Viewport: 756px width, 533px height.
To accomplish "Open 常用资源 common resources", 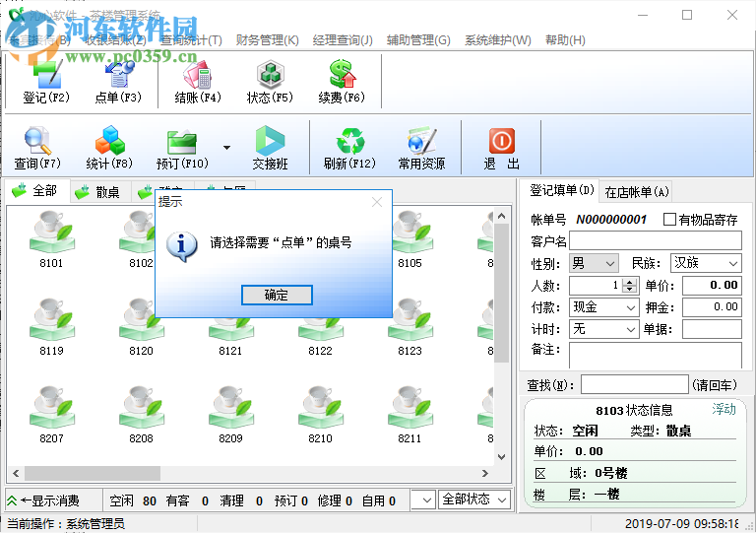I will click(422, 148).
